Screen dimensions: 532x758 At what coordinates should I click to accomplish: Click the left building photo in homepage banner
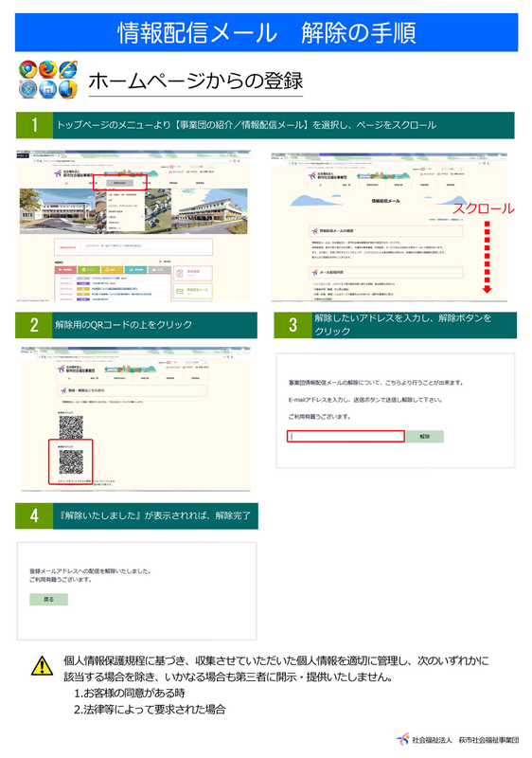coord(57,211)
